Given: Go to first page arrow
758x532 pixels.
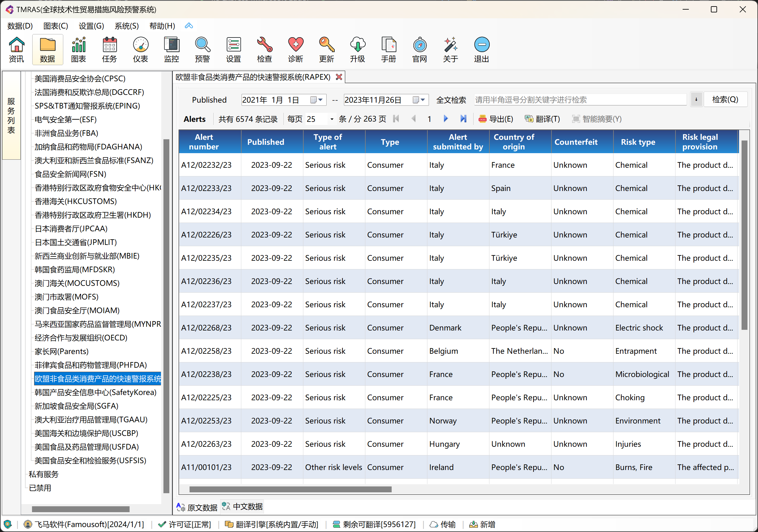Looking at the screenshot, I should [x=396, y=119].
